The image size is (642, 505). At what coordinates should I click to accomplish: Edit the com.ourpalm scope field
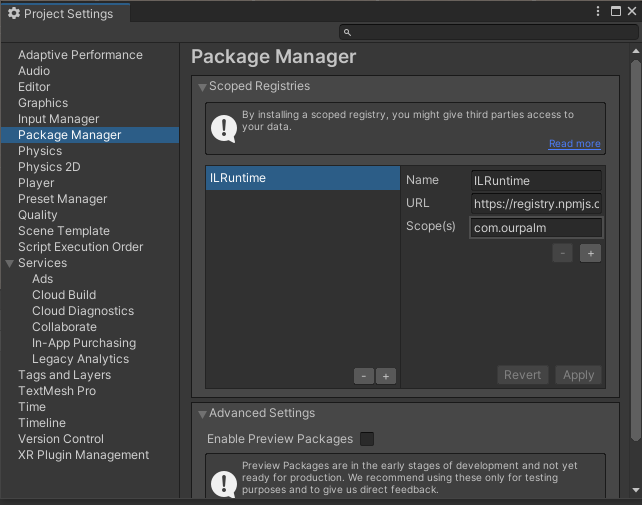(x=536, y=228)
